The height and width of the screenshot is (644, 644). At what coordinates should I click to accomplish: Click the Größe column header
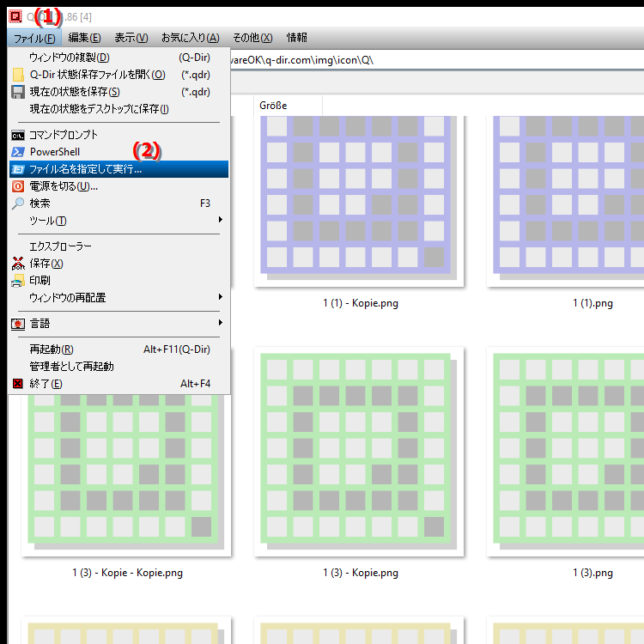(288, 106)
